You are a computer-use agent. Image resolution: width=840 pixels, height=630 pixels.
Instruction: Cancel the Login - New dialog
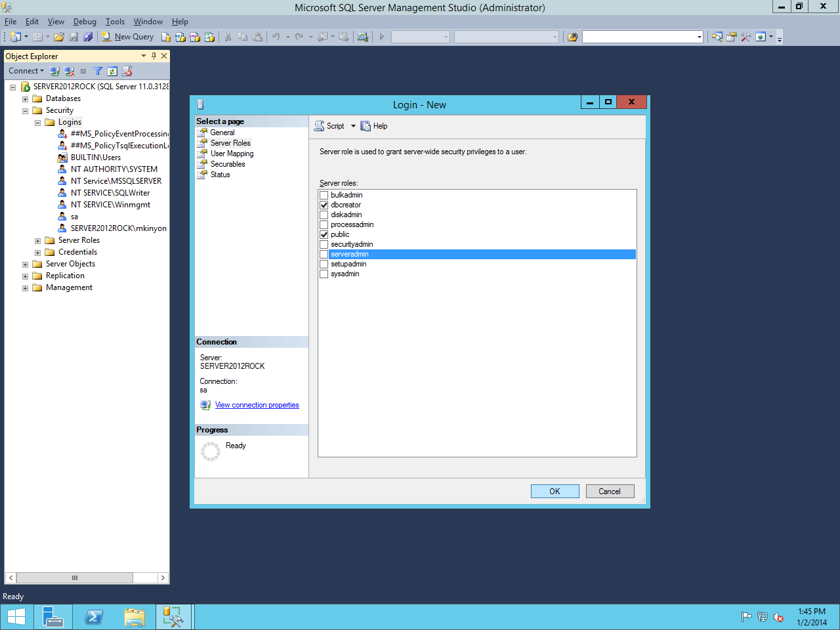tap(610, 491)
